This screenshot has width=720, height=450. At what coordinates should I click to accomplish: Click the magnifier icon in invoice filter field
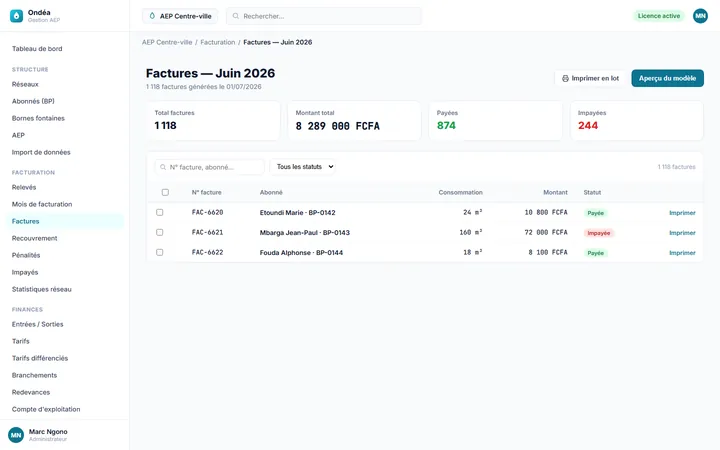163,167
